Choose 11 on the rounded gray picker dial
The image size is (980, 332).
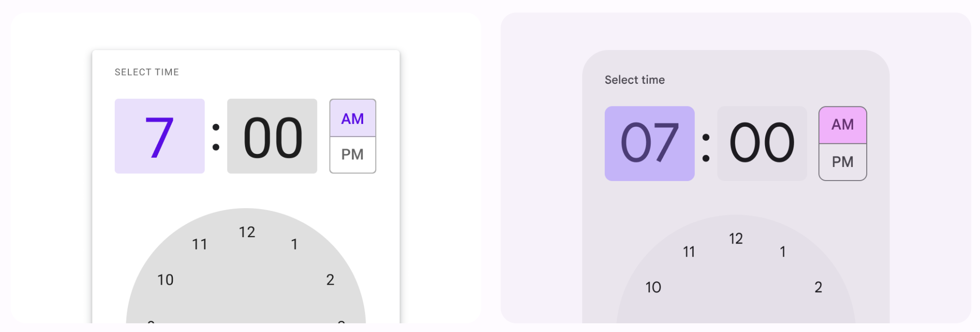tap(689, 252)
